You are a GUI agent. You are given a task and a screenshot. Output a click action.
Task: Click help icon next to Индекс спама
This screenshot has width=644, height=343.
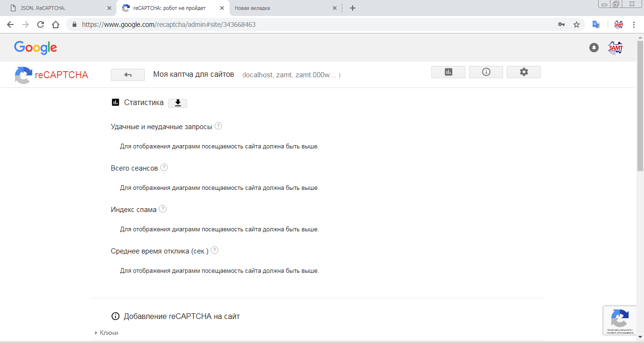point(163,209)
